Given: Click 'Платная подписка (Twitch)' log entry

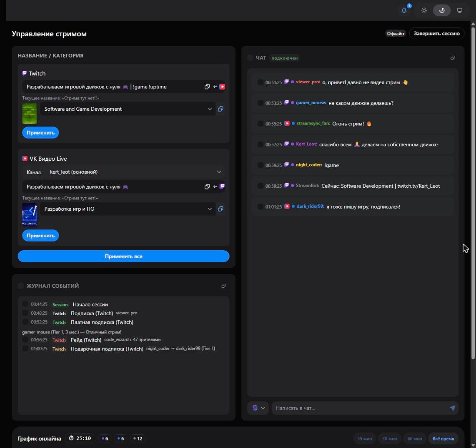Looking at the screenshot, I should [102, 322].
